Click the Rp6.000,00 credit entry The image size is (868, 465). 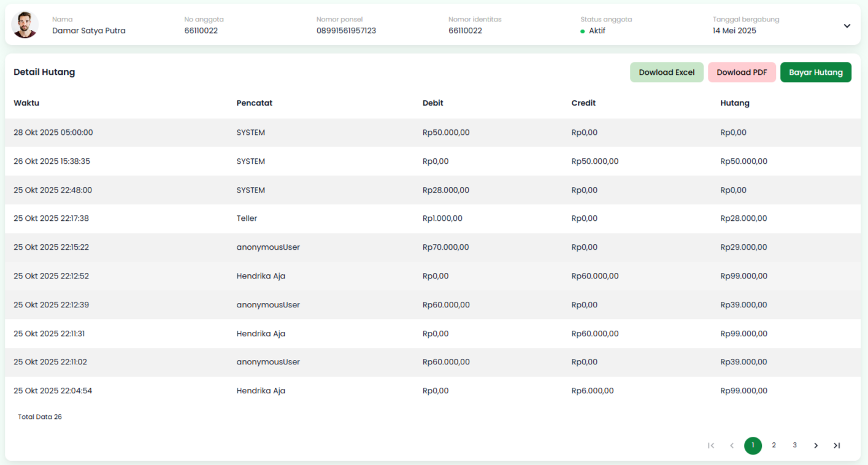(592, 391)
